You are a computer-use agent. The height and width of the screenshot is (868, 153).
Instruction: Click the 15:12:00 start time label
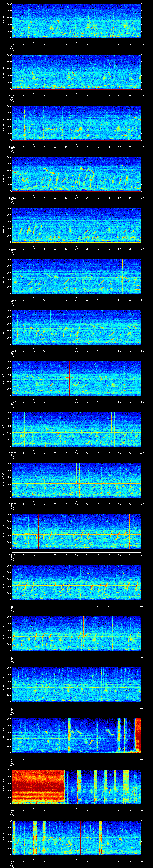12,606
